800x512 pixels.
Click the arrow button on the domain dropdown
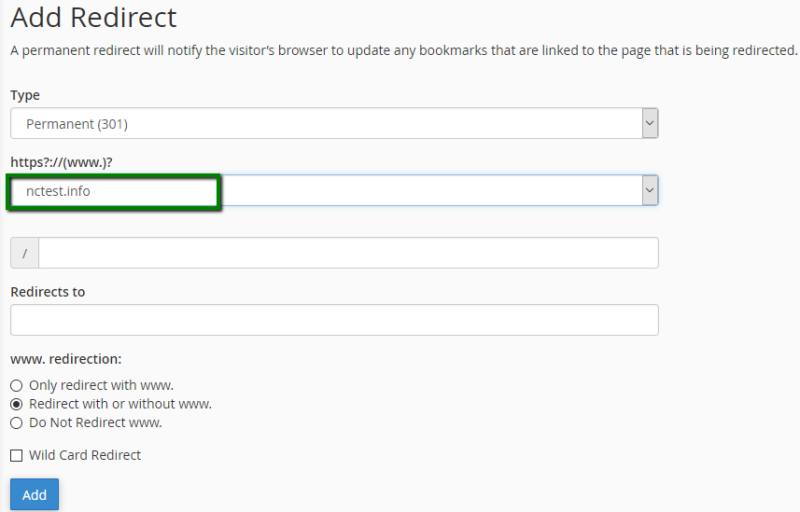click(x=649, y=190)
